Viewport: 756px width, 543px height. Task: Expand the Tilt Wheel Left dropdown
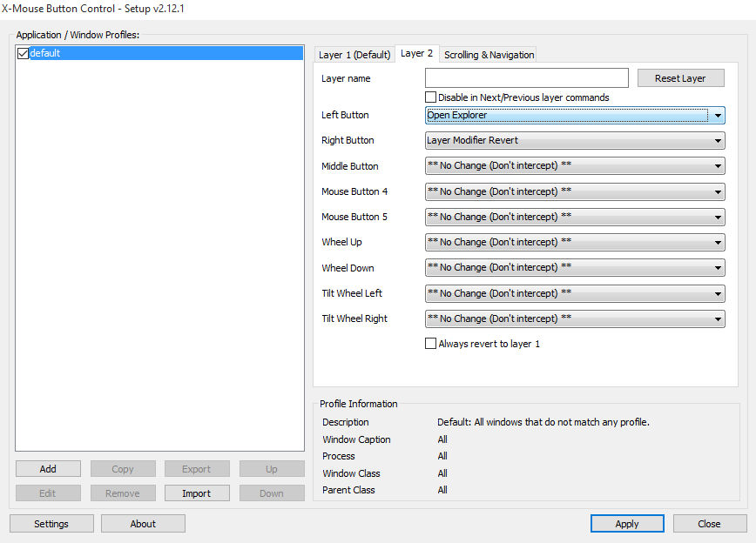[575, 293]
